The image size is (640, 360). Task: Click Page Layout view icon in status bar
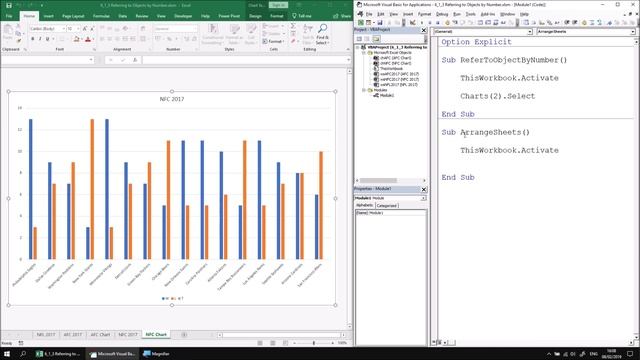tap(273, 343)
